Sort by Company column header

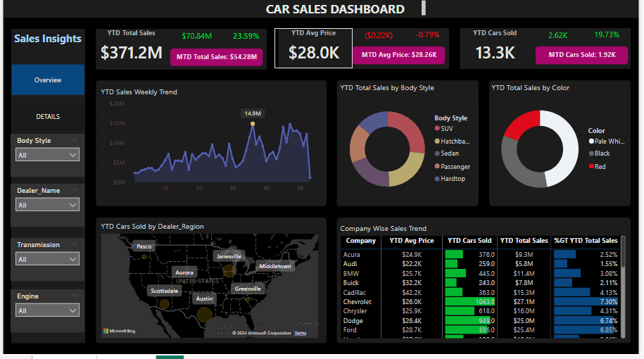click(x=360, y=241)
